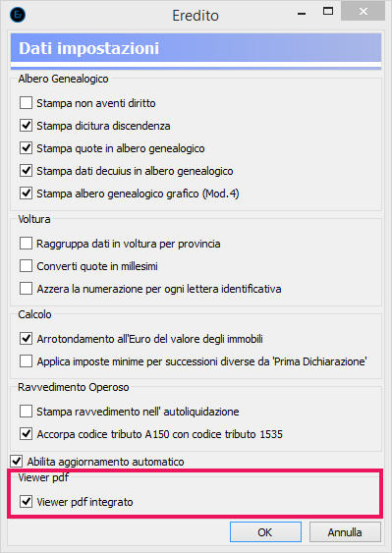This screenshot has height=553, width=392.
Task: Toggle Arrotondamento all'Euro del valore immobili
Action: point(26,339)
